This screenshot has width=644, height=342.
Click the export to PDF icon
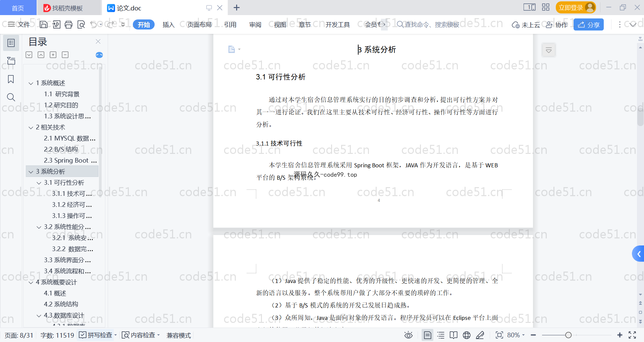56,24
